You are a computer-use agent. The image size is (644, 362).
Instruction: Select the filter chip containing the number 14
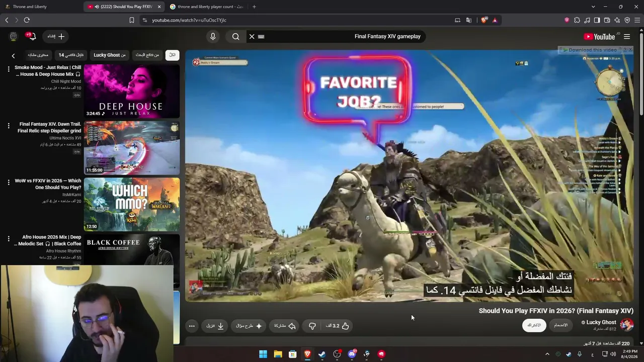pyautogui.click(x=71, y=55)
